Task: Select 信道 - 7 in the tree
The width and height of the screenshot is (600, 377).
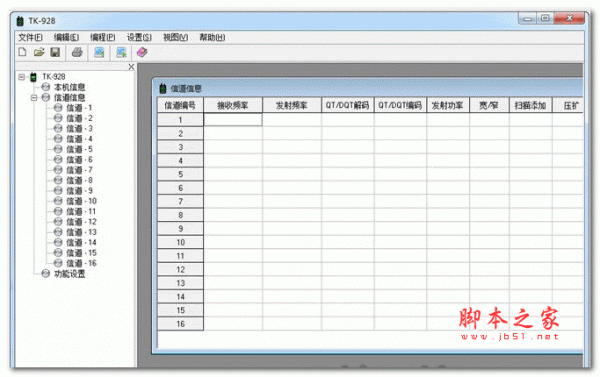Action: (79, 170)
